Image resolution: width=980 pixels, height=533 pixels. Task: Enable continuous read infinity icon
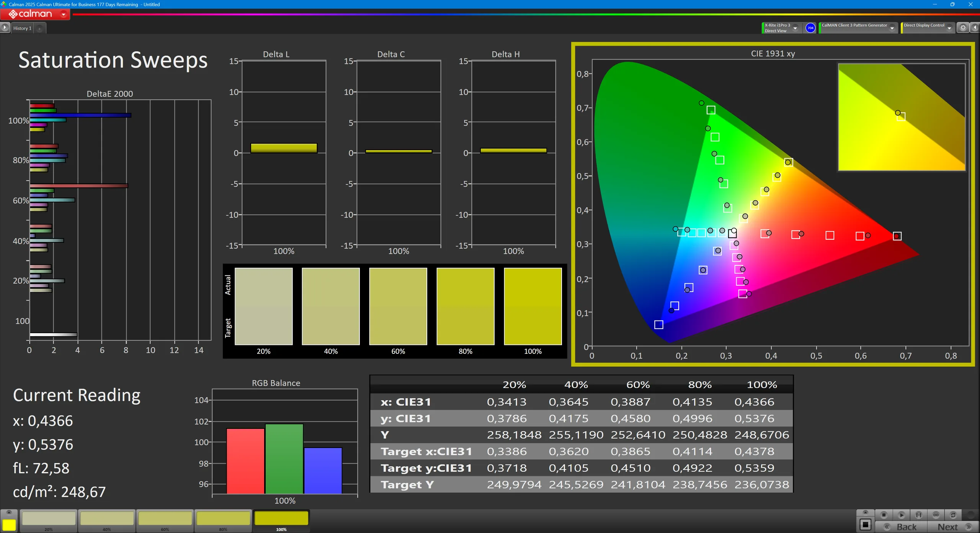pos(936,515)
